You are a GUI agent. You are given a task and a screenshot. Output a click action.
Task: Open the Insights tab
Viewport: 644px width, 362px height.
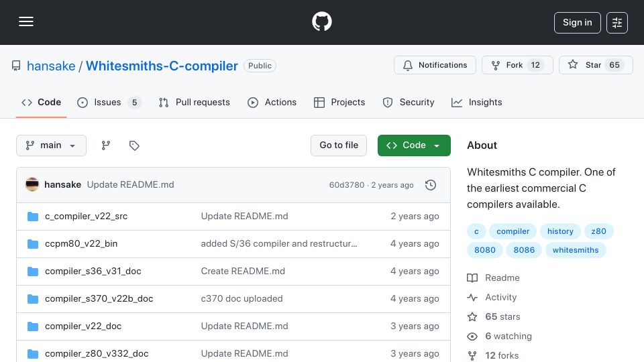coord(477,102)
